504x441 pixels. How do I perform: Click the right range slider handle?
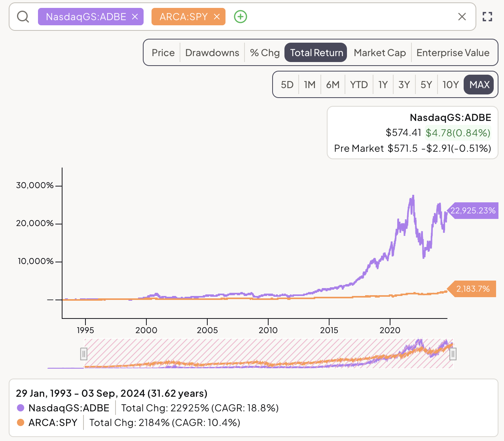453,354
